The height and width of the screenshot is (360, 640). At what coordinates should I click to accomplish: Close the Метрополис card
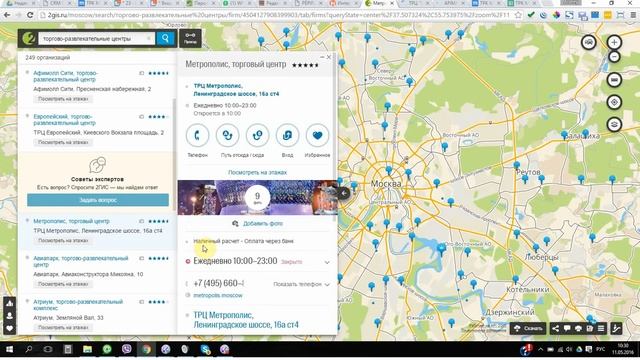tap(329, 57)
